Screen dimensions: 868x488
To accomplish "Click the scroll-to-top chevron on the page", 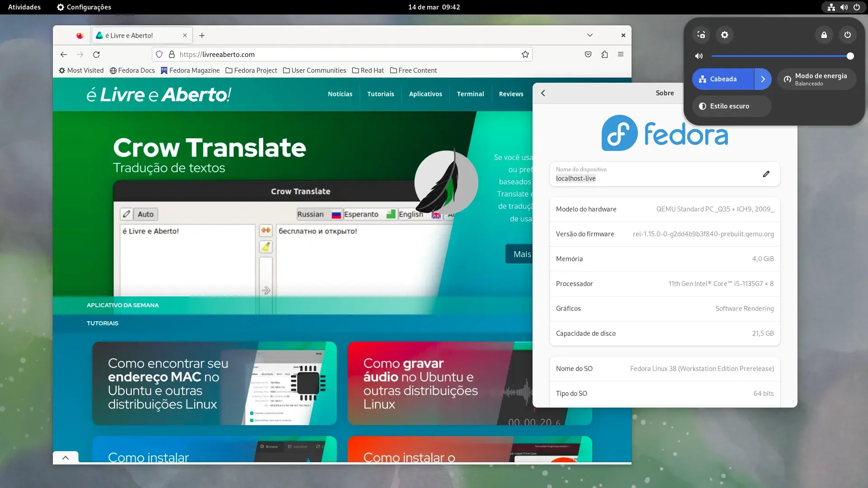I will [66, 458].
